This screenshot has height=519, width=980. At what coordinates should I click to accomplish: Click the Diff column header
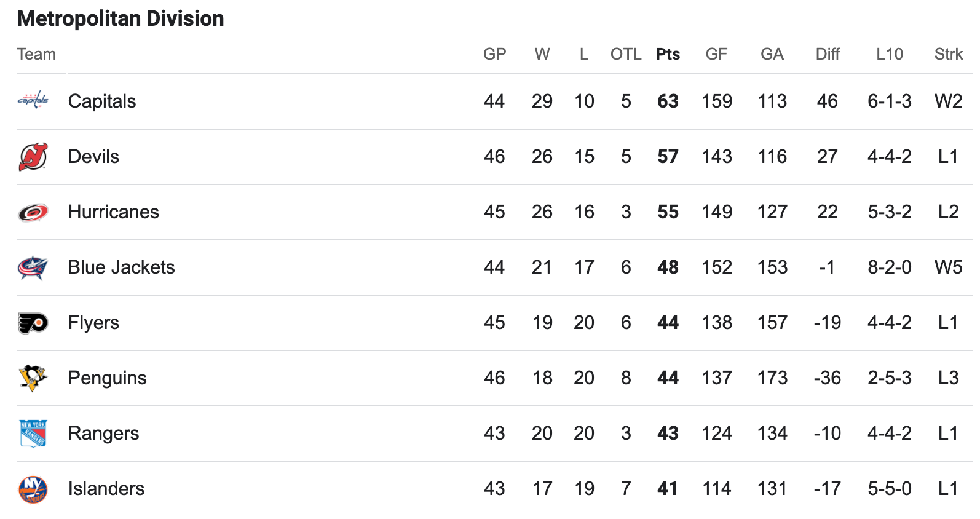pyautogui.click(x=828, y=54)
